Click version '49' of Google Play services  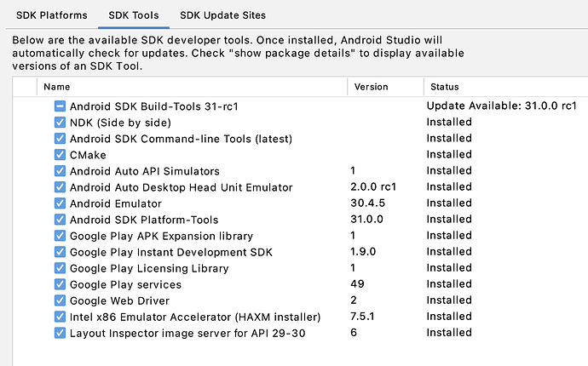(357, 283)
